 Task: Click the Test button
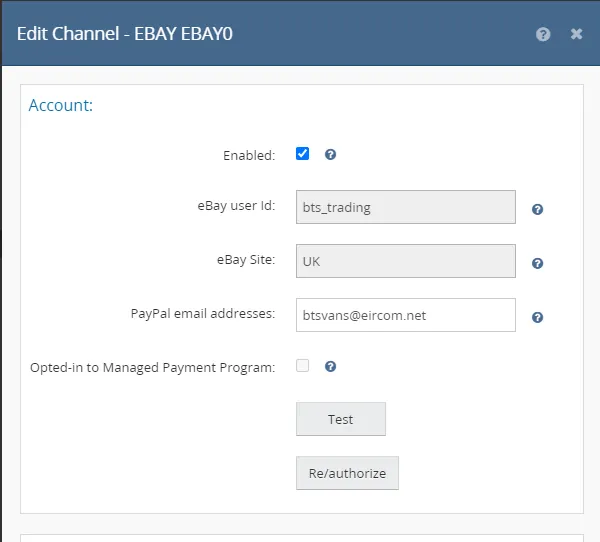click(x=341, y=419)
